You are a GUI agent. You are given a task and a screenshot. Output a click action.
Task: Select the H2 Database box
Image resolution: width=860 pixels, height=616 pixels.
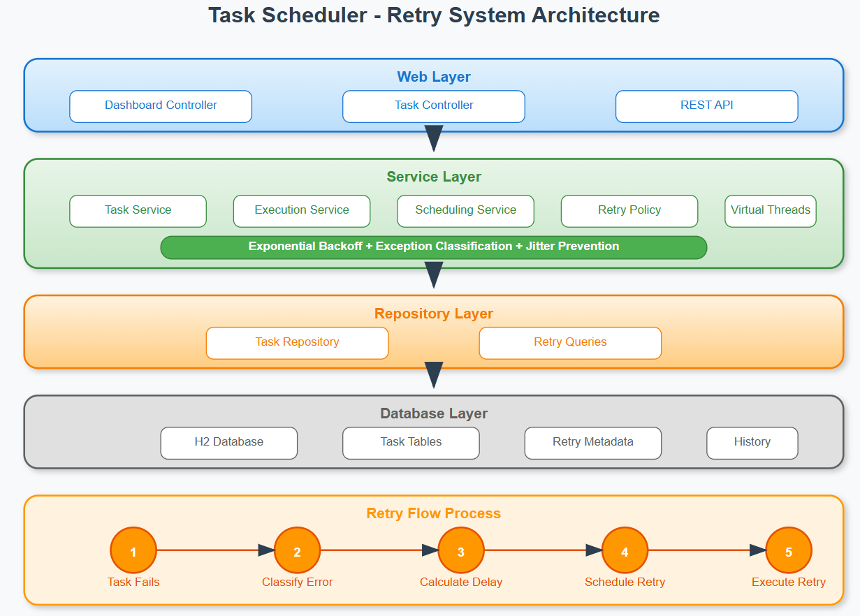(229, 443)
